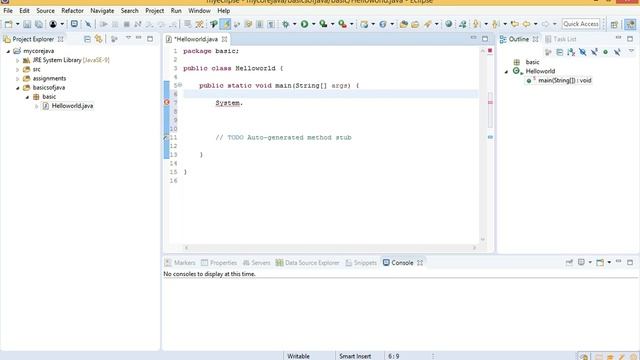This screenshot has width=640, height=360.
Task: Toggle Link with Editor in Project Explorer
Action: pos(98,39)
